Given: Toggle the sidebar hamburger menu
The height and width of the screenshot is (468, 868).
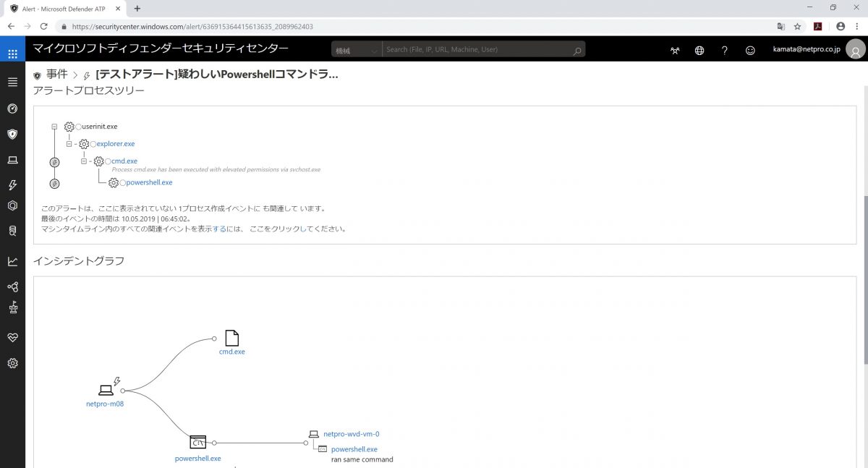Looking at the screenshot, I should (12, 82).
